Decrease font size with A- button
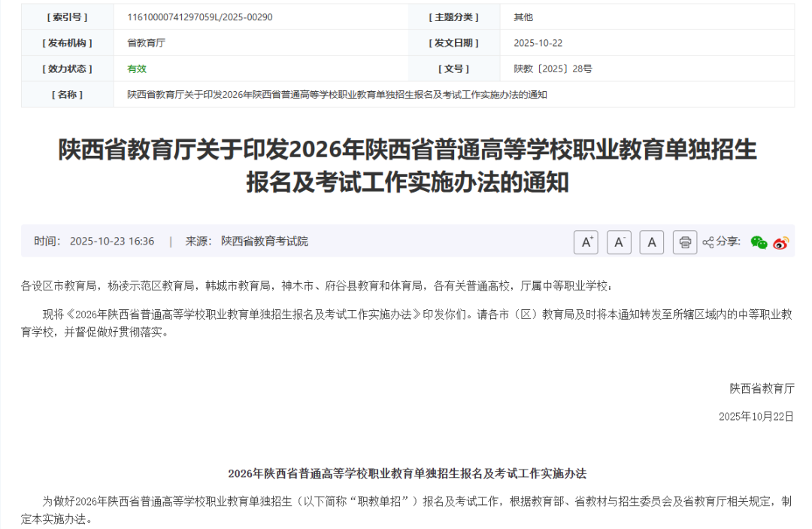Image resolution: width=812 pixels, height=529 pixels. (619, 242)
